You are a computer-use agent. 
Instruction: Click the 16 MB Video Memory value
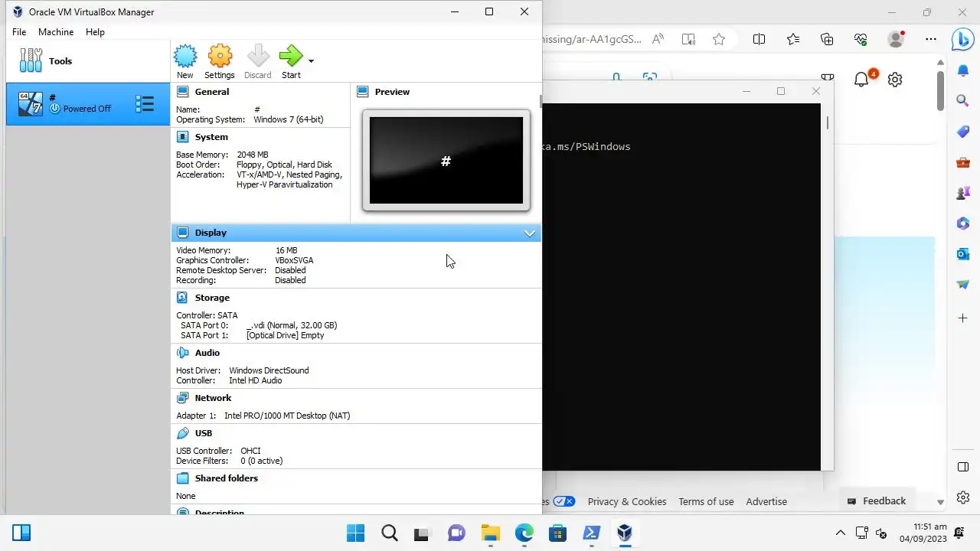pyautogui.click(x=286, y=250)
